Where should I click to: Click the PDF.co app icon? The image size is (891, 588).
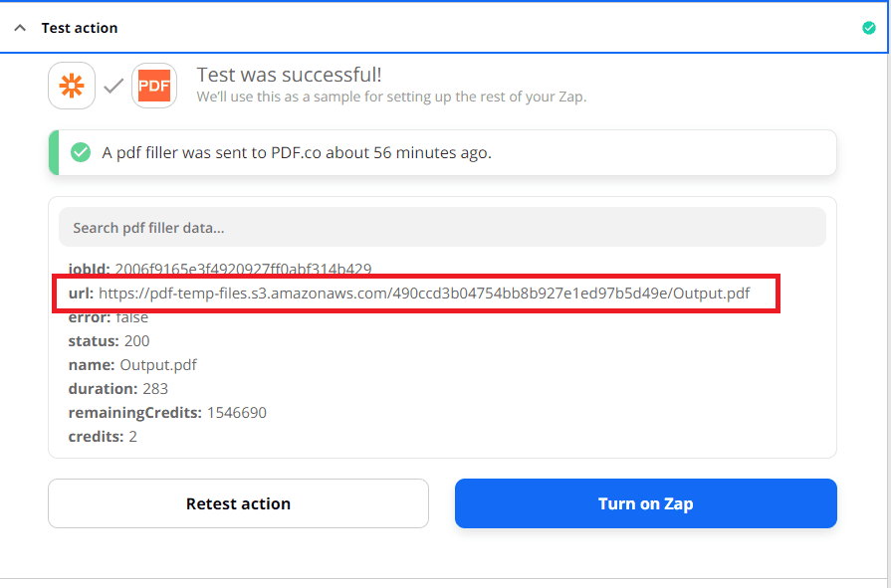[x=154, y=86]
